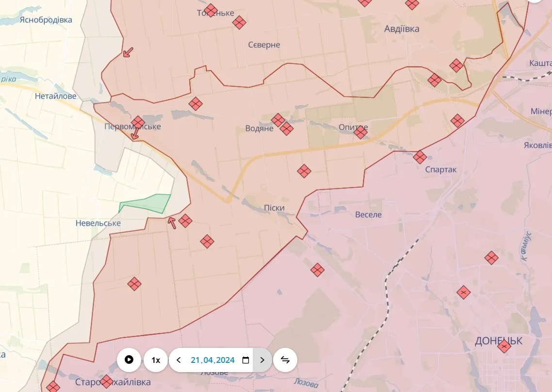Select the unit marker on Опитне label
The width and height of the screenshot is (552, 392).
(360, 132)
